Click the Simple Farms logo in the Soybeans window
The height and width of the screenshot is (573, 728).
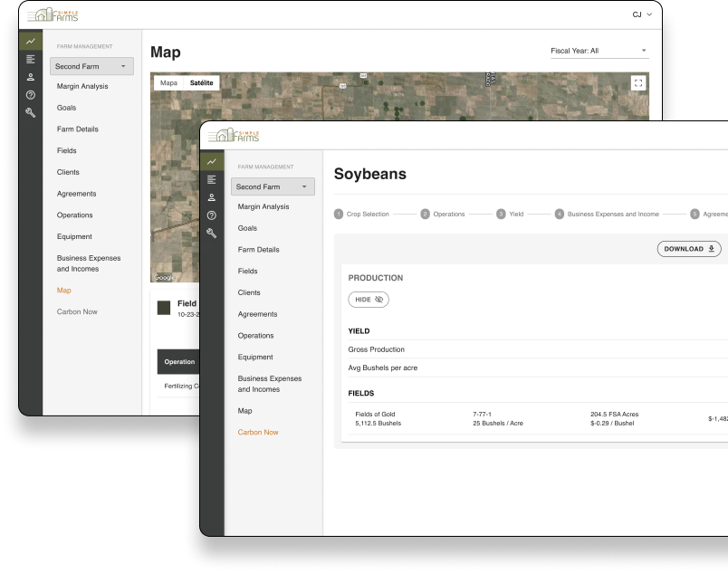click(234, 136)
